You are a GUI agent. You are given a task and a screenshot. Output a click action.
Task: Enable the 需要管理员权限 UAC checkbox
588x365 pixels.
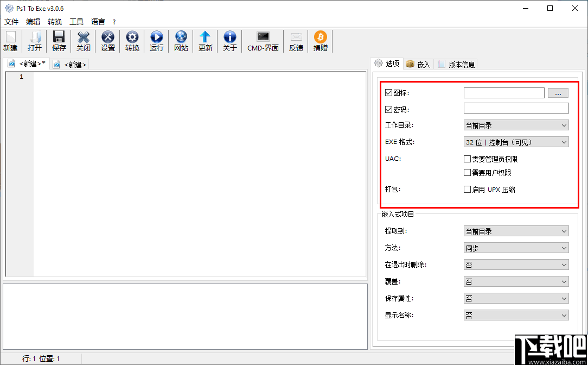coord(467,159)
